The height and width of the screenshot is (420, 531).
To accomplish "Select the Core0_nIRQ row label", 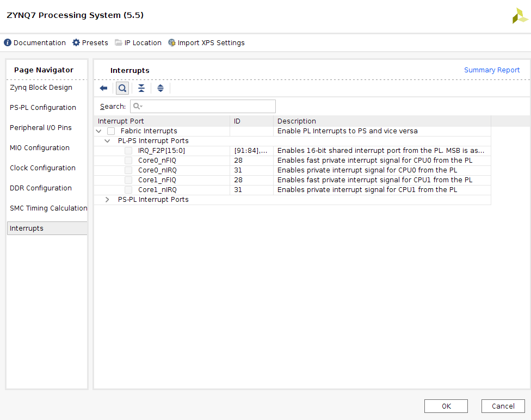I will 157,170.
